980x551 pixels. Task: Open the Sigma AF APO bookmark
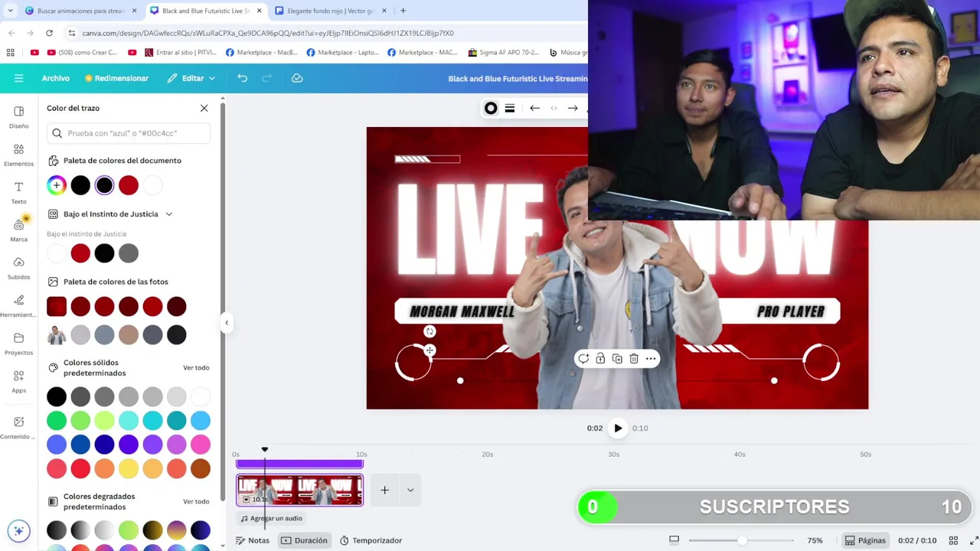click(503, 52)
